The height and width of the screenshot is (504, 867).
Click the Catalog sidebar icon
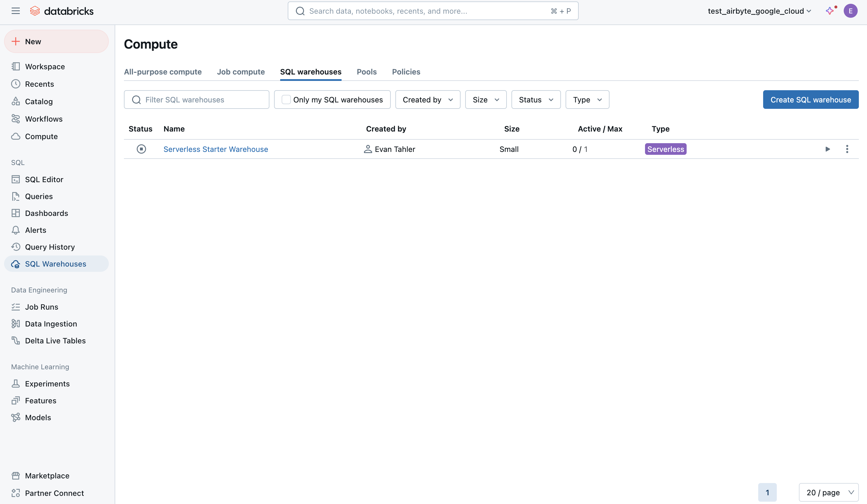16,102
